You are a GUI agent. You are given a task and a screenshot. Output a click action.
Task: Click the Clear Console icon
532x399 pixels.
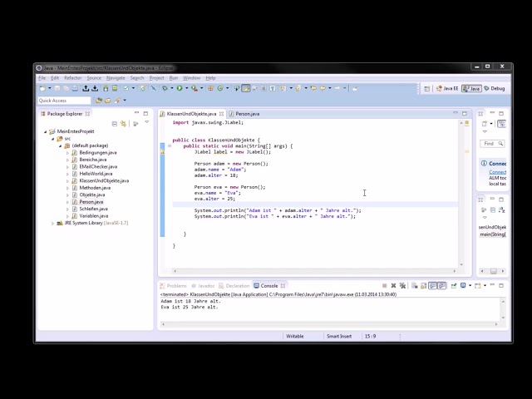(x=415, y=286)
